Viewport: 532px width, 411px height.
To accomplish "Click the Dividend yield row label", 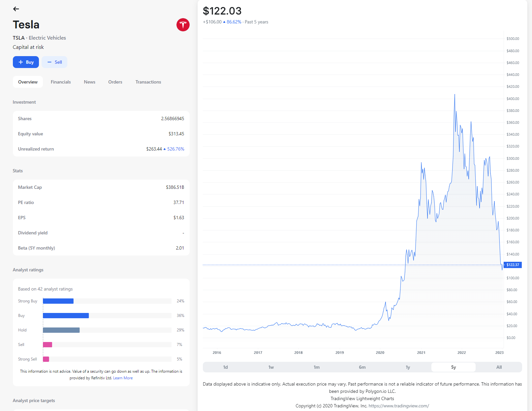I will coord(33,233).
